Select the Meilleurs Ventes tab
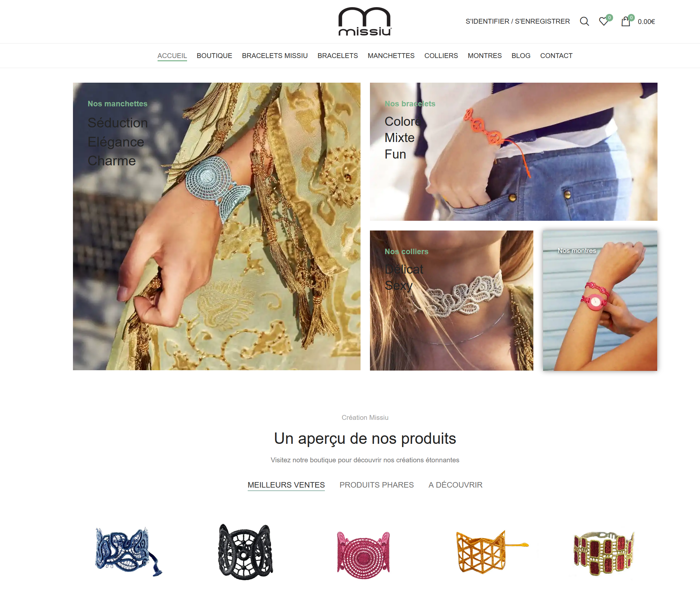700x603 pixels. click(286, 485)
